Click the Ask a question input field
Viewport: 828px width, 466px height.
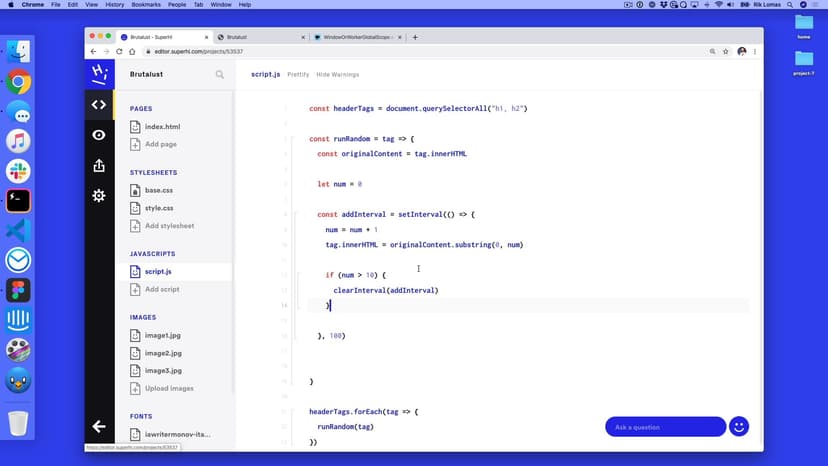pyautogui.click(x=665, y=427)
